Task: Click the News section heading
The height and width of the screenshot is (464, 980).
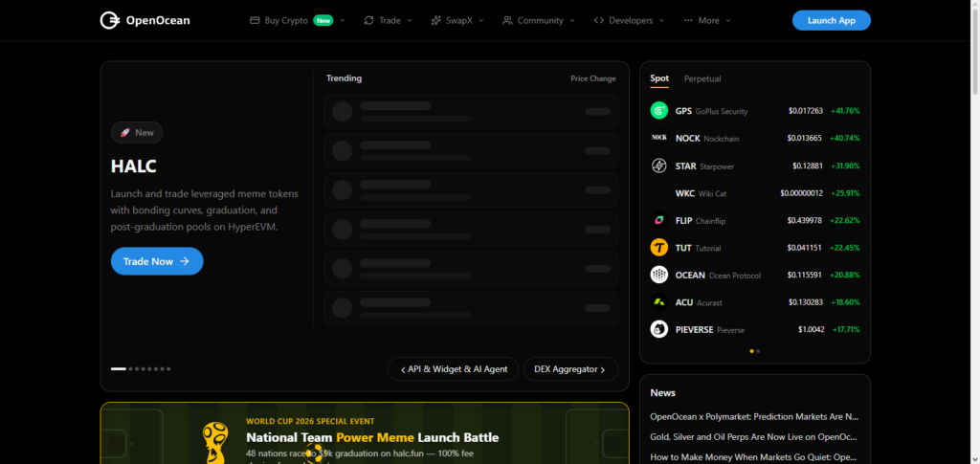Action: pyautogui.click(x=662, y=393)
